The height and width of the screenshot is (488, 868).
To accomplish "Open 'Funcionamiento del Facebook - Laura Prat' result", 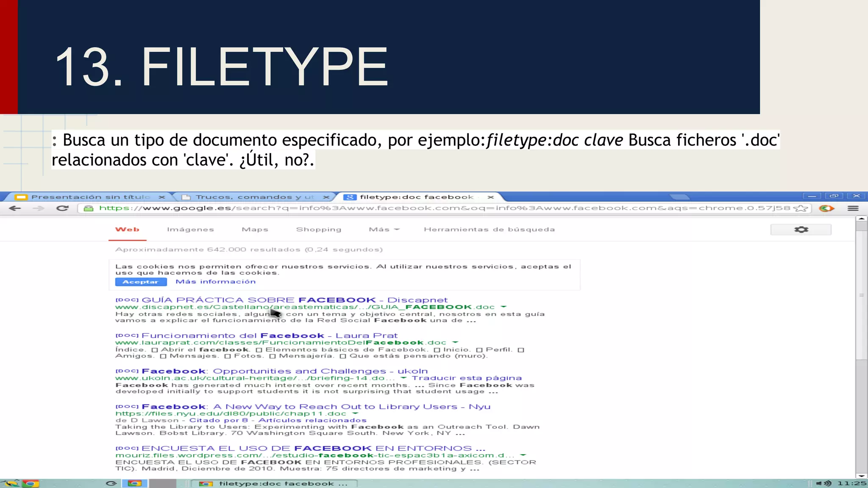I will (270, 335).
